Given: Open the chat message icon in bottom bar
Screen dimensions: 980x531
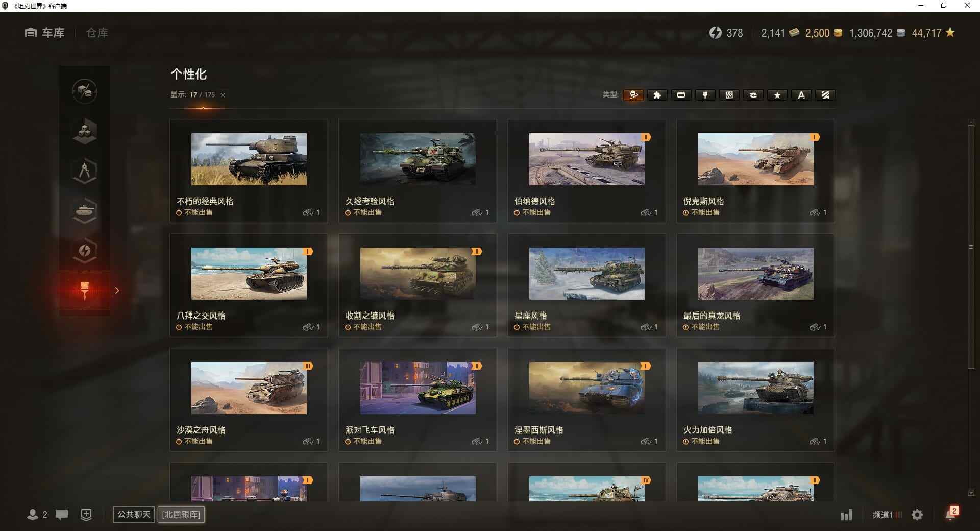Looking at the screenshot, I should coord(62,515).
